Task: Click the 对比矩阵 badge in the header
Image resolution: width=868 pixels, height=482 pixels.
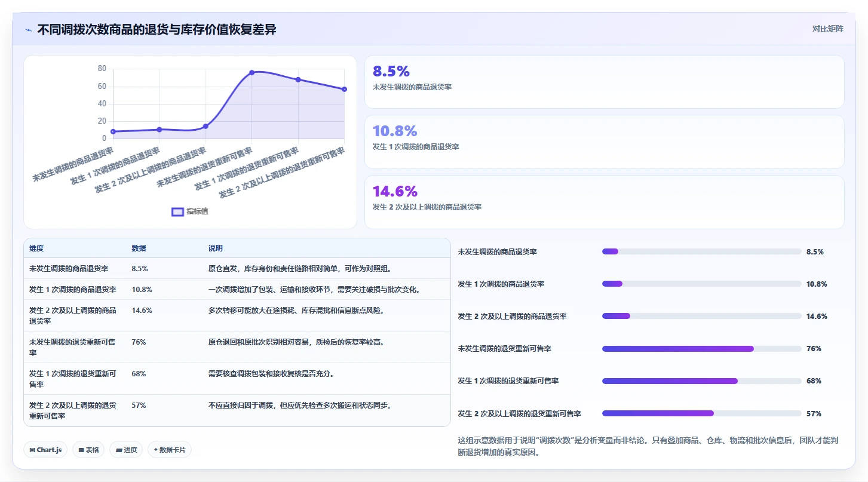Action: point(827,29)
